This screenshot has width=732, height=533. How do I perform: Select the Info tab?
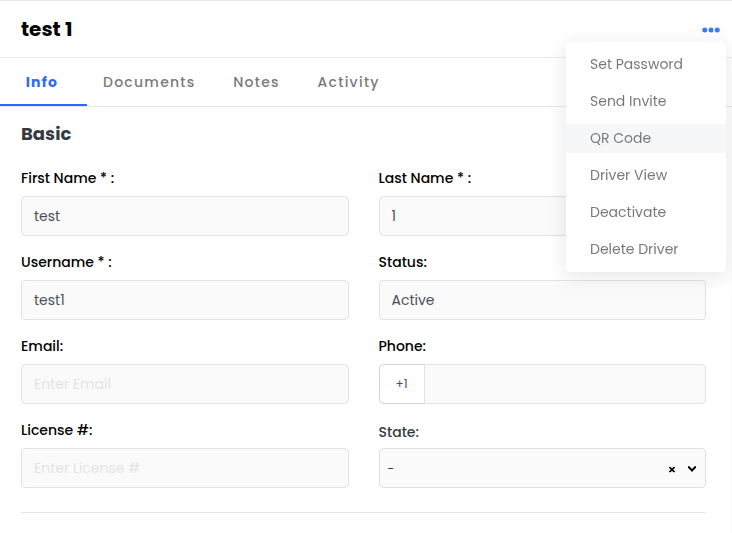[42, 82]
